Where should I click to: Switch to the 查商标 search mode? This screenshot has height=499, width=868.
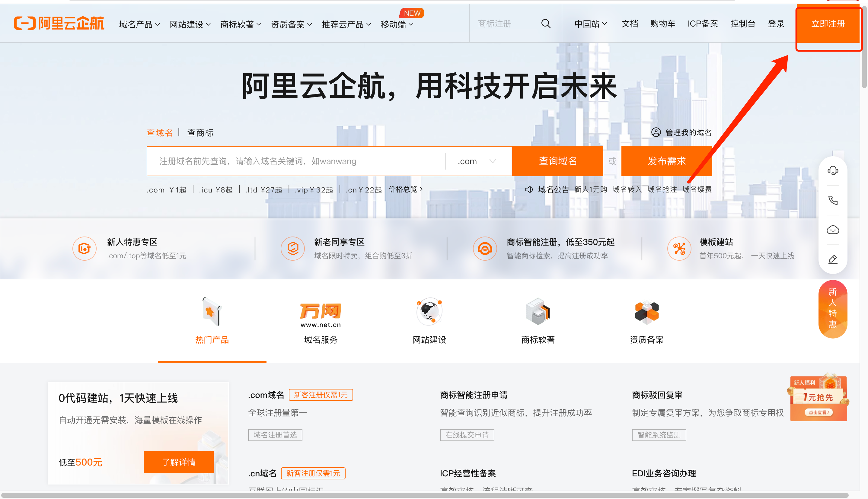click(200, 133)
